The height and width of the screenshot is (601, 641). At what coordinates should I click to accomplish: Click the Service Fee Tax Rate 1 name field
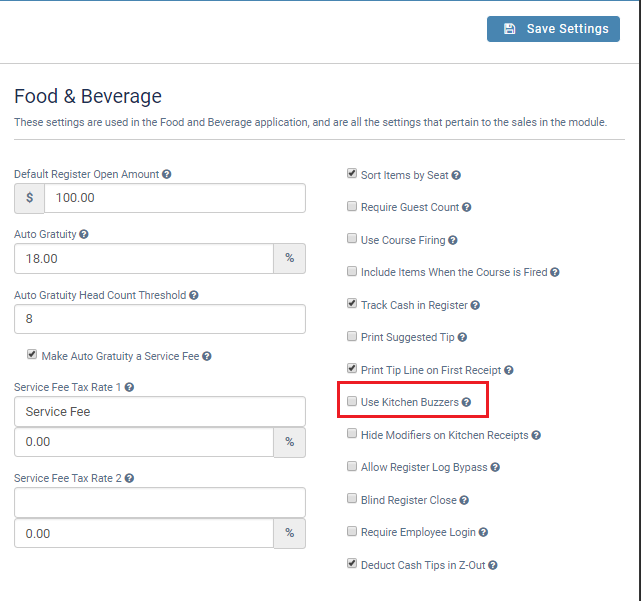click(159, 411)
